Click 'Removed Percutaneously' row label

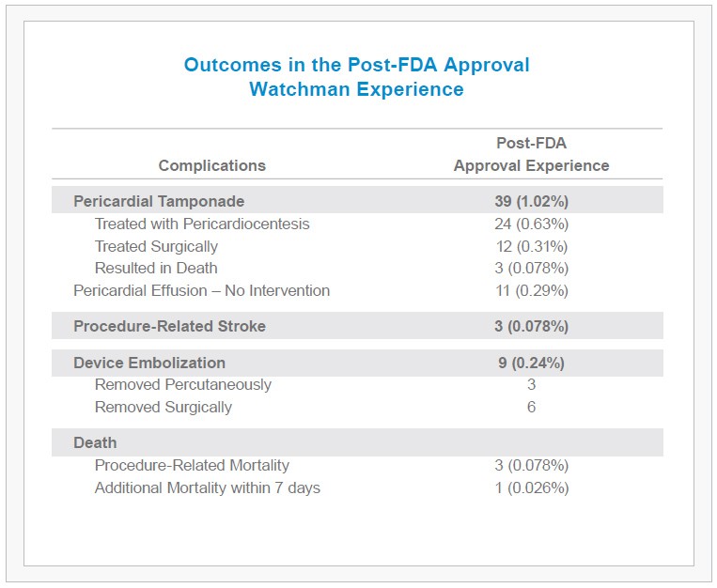pos(182,384)
